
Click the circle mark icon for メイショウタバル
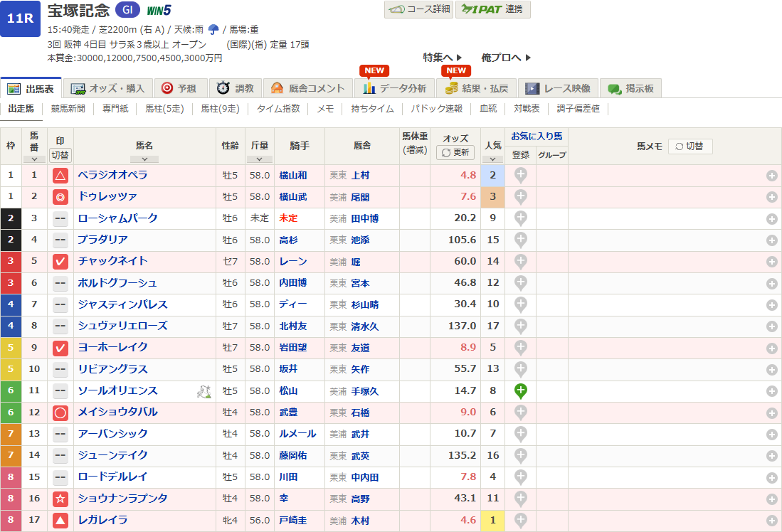[x=60, y=413]
